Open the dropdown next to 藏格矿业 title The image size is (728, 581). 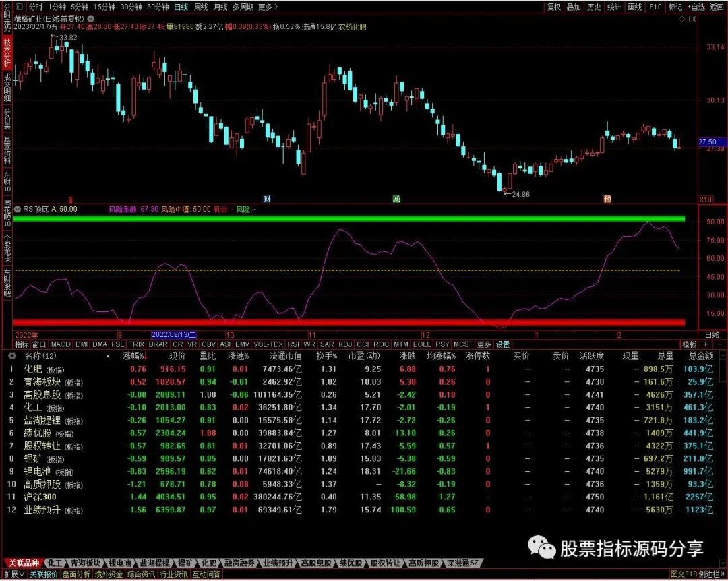91,19
